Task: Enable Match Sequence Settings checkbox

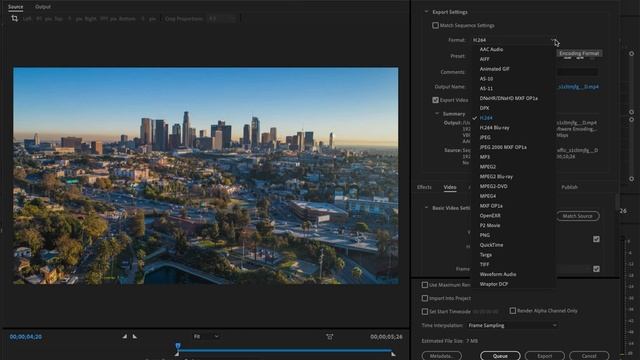Action: [x=436, y=25]
